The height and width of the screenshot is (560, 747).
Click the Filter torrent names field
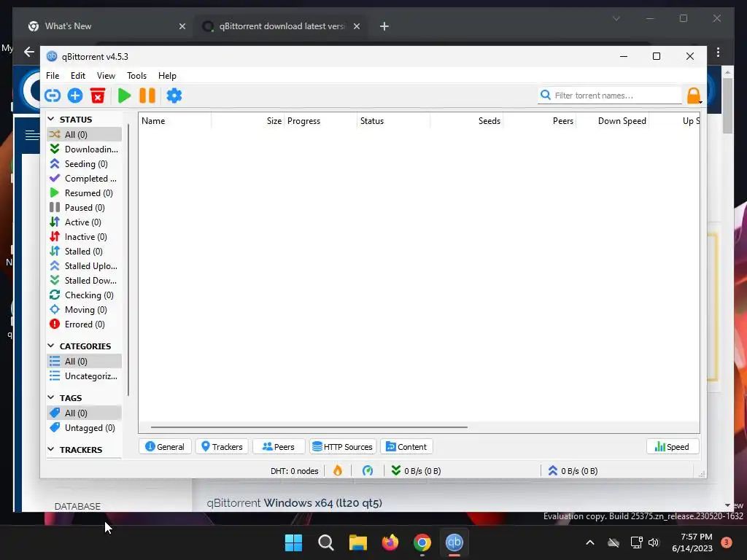coord(610,96)
